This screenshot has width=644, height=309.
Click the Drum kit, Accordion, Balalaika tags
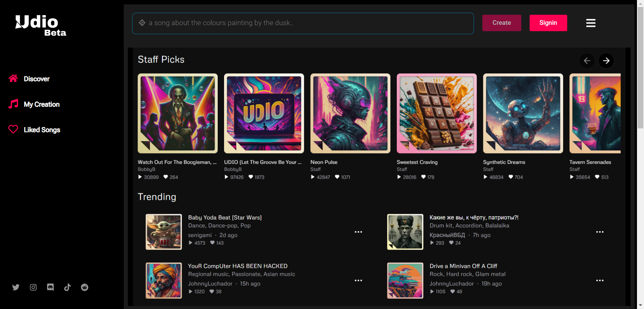pyautogui.click(x=469, y=226)
